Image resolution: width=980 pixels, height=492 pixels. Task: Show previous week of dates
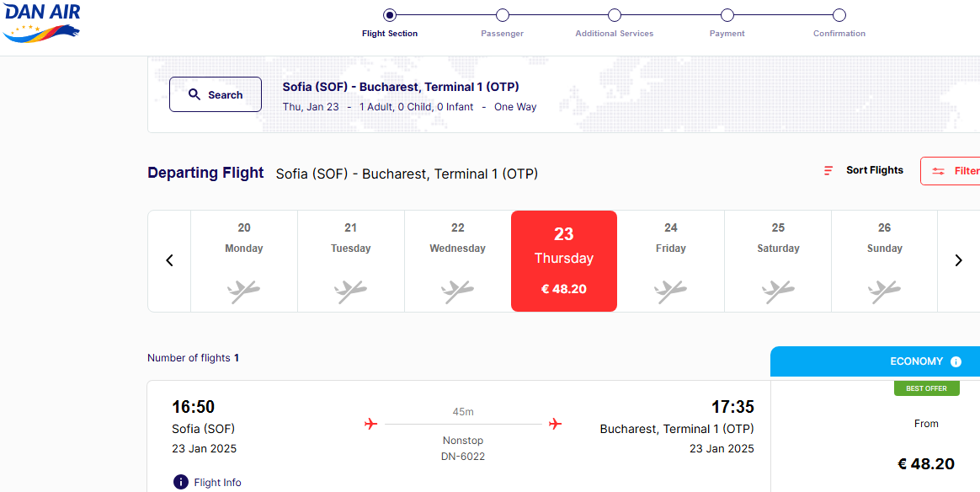pos(169,260)
